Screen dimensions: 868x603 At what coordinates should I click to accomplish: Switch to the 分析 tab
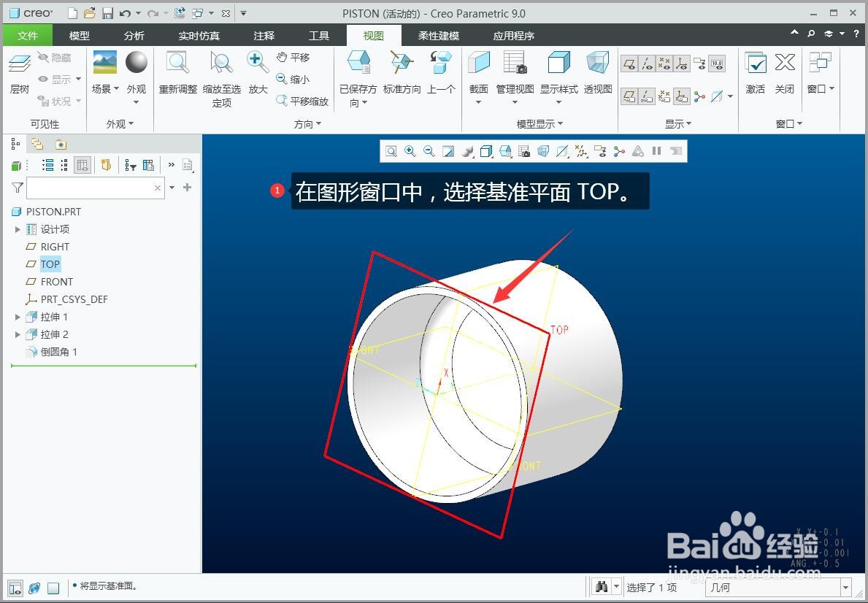click(x=134, y=36)
